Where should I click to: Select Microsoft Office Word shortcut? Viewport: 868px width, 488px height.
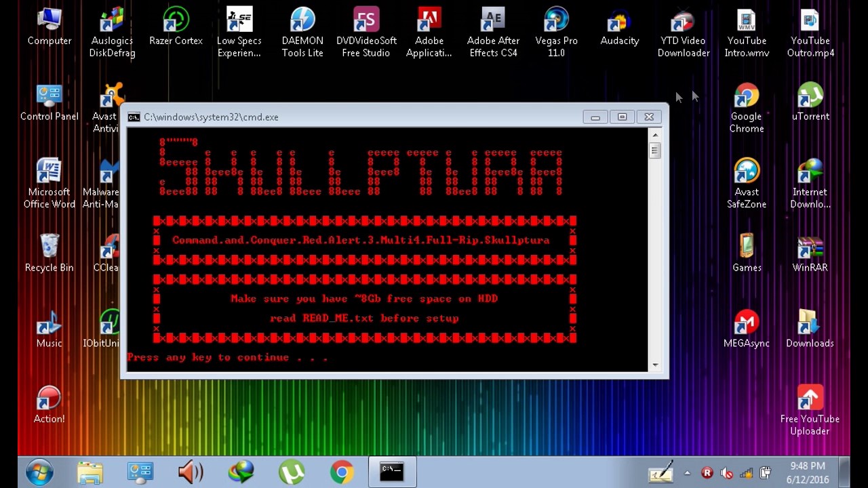click(x=49, y=184)
